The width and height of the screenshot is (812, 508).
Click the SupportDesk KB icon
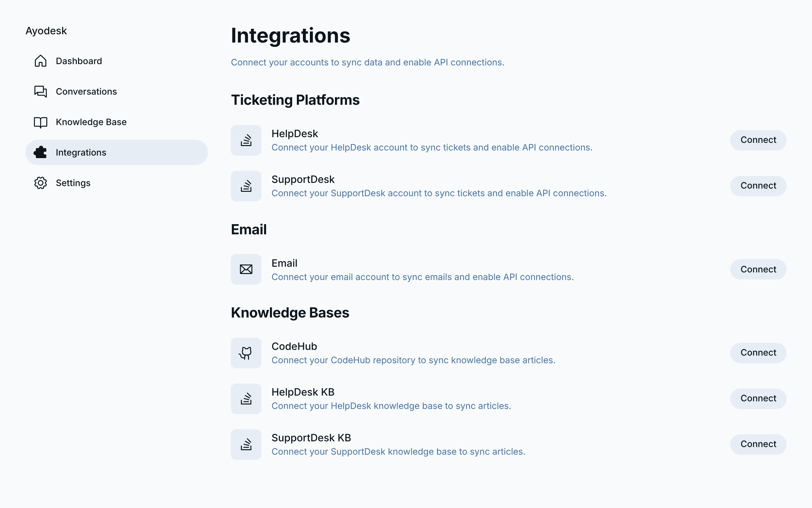(246, 444)
